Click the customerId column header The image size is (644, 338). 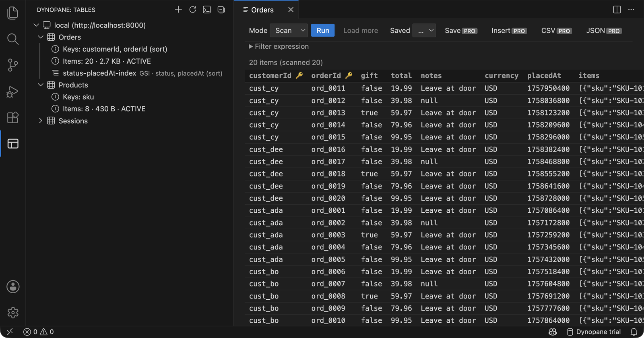point(276,76)
